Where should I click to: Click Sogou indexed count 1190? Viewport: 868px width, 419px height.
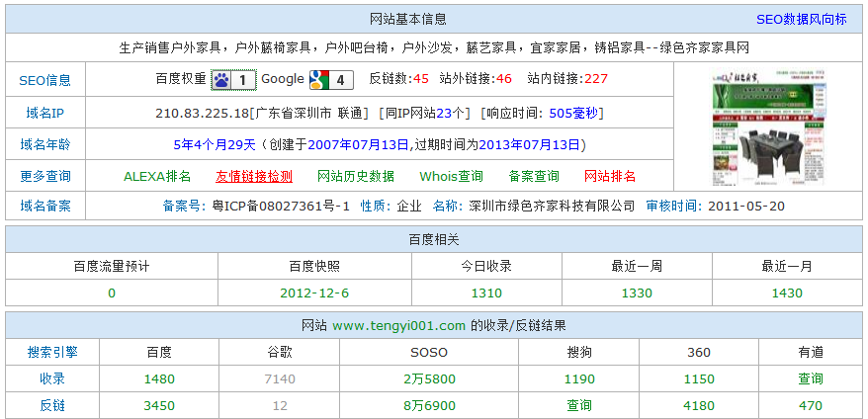coord(579,379)
